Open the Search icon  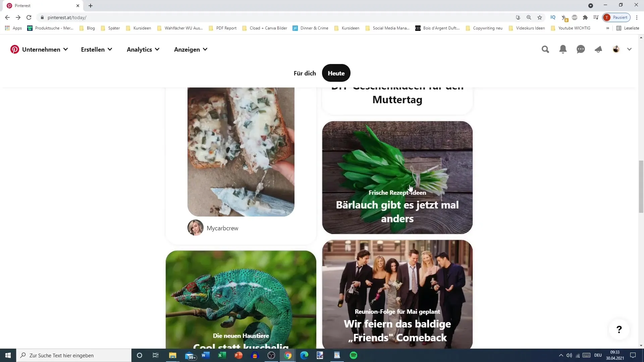[x=545, y=49]
